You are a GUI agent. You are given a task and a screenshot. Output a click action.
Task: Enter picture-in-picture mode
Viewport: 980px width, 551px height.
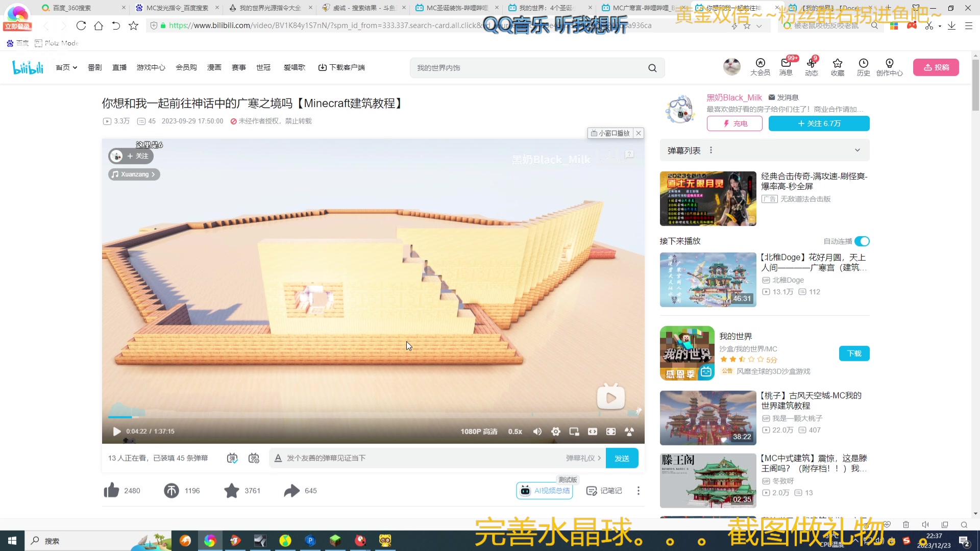pyautogui.click(x=574, y=432)
